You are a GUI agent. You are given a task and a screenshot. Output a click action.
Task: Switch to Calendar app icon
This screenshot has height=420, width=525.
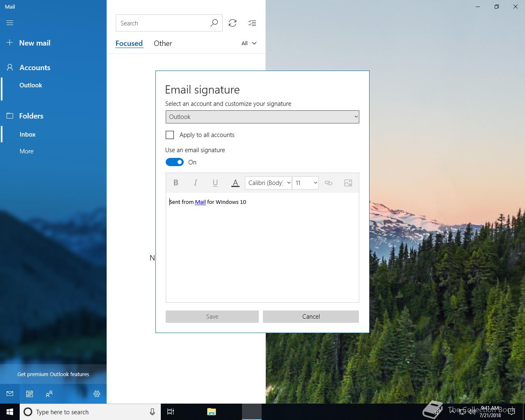point(30,394)
